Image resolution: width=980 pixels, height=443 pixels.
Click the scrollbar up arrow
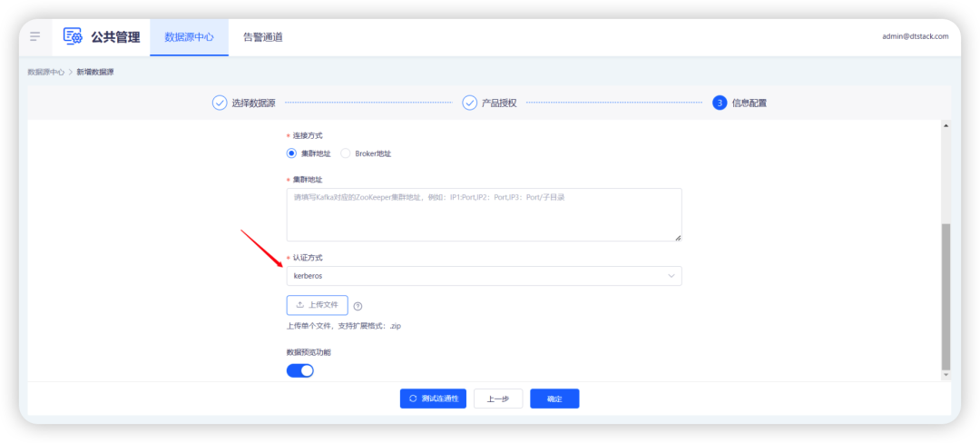pyautogui.click(x=946, y=125)
